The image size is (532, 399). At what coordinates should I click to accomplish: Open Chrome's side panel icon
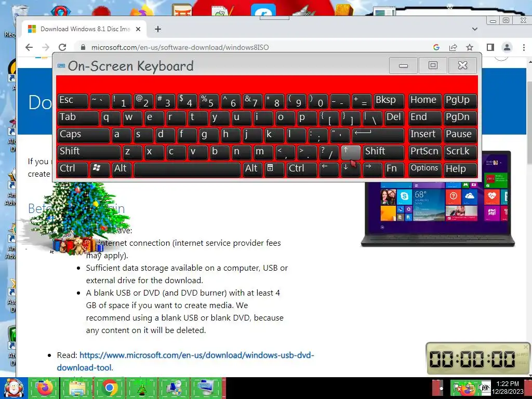(x=490, y=47)
